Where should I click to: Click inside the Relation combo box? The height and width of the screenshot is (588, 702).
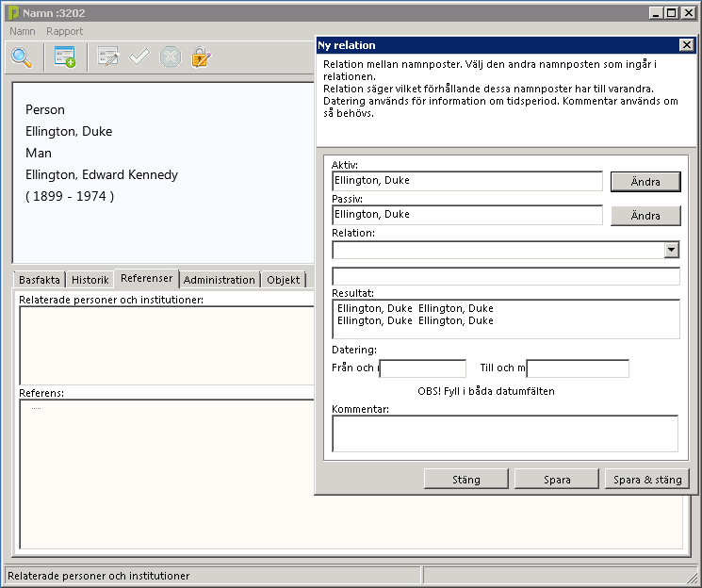[x=498, y=250]
